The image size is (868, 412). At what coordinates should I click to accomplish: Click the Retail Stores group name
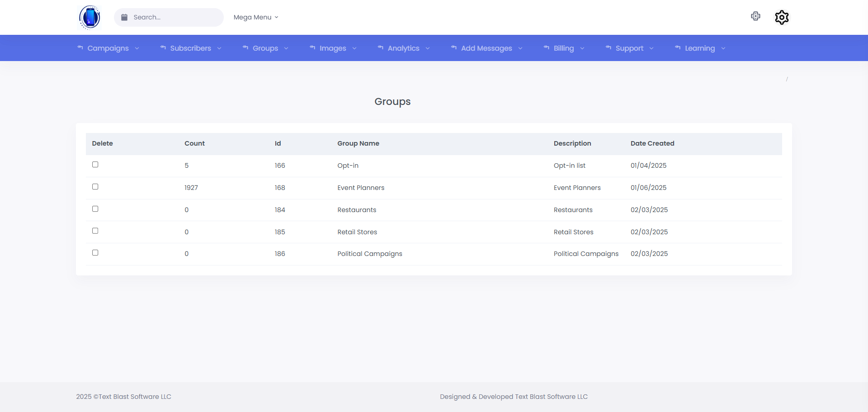tap(357, 232)
